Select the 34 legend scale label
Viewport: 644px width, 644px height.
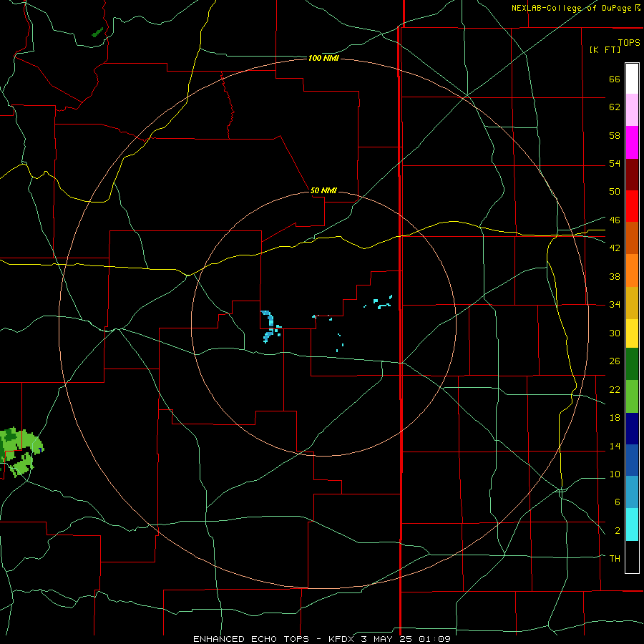click(615, 305)
